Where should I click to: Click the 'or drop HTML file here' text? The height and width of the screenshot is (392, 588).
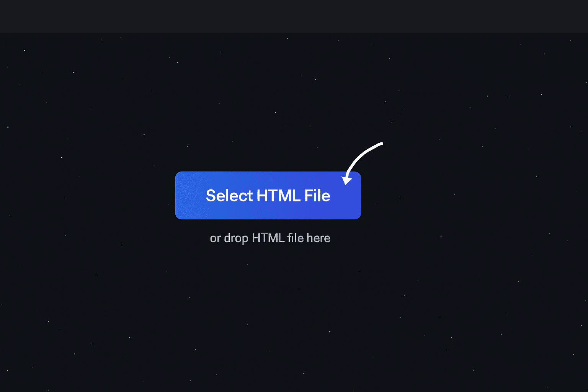(270, 238)
